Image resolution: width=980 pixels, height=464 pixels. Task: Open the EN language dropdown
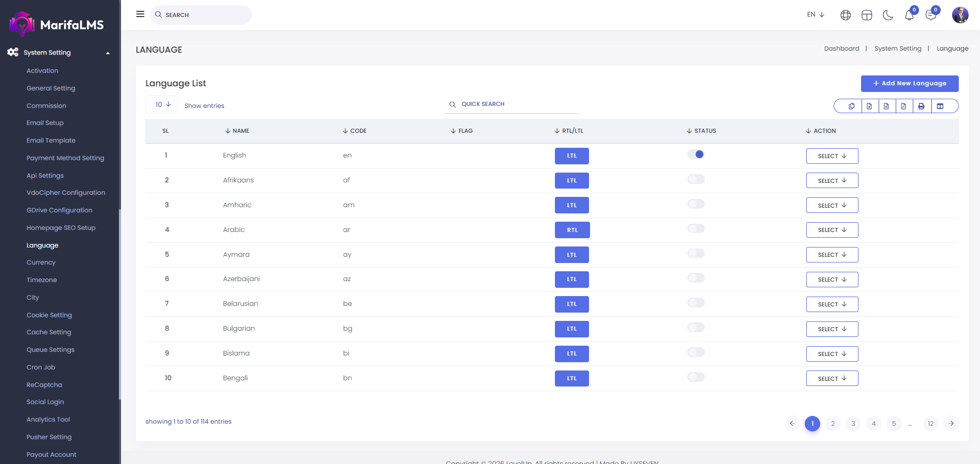[816, 14]
